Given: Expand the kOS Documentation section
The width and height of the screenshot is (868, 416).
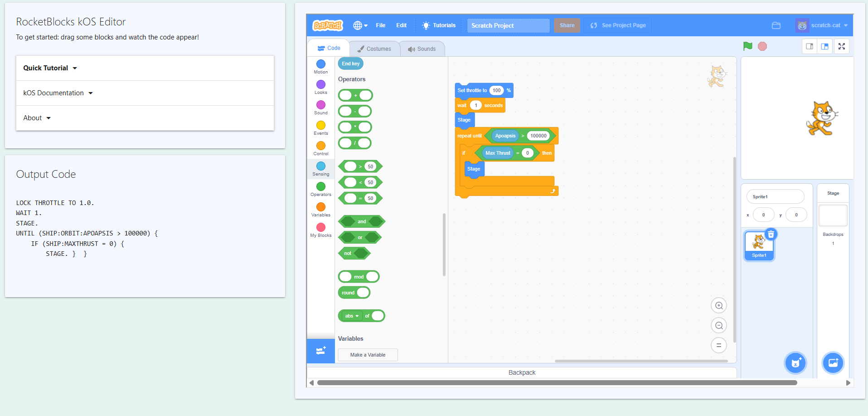Looking at the screenshot, I should pos(145,93).
